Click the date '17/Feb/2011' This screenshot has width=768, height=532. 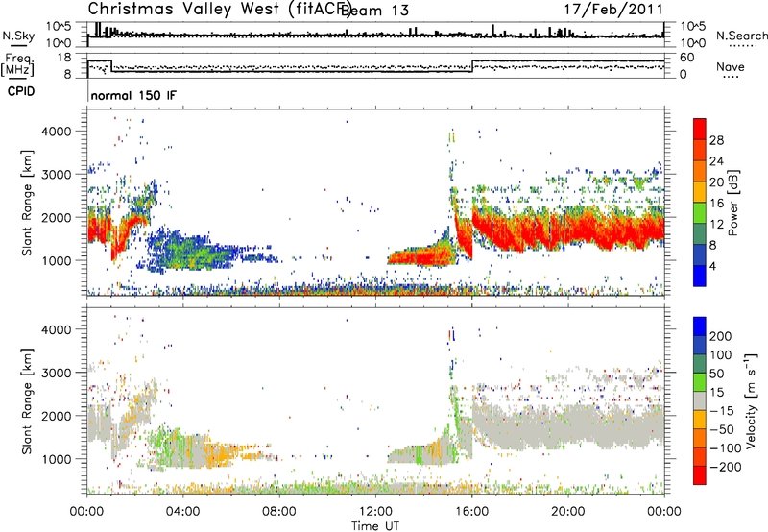613,10
